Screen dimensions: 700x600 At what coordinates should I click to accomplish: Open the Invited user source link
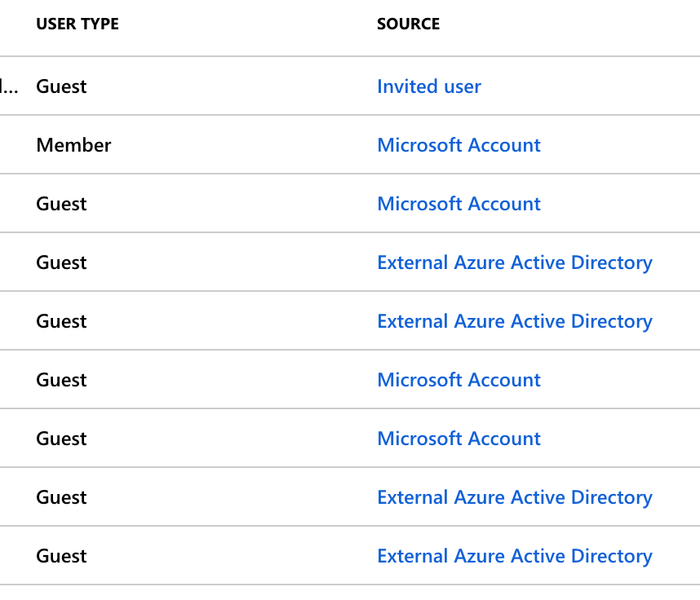[x=429, y=86]
